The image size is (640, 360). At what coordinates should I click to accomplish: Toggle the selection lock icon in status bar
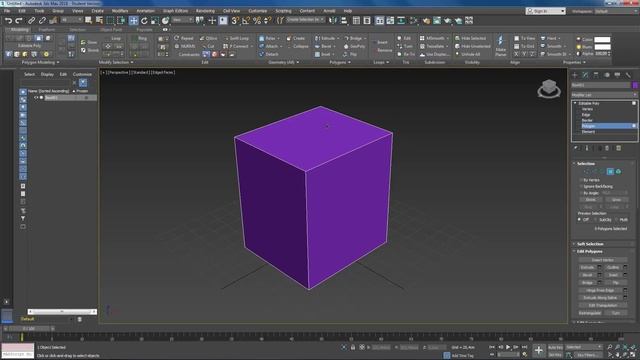tap(353, 347)
